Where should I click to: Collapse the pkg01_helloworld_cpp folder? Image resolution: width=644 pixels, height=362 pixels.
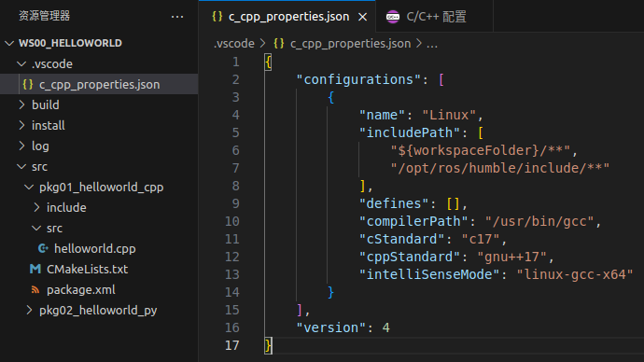pos(29,187)
